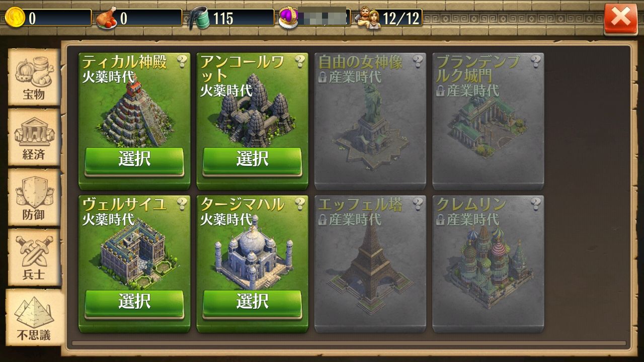
Task: Open the 兵士 category tab
Action: (34, 258)
